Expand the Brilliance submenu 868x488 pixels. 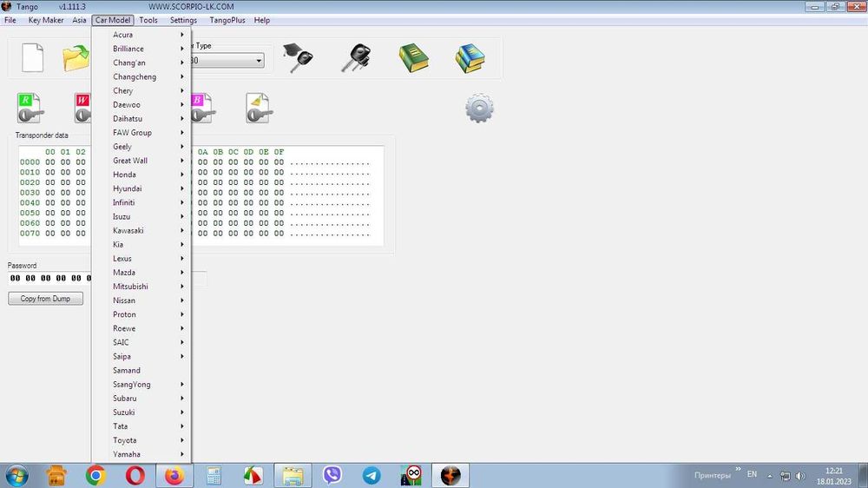tap(141, 49)
